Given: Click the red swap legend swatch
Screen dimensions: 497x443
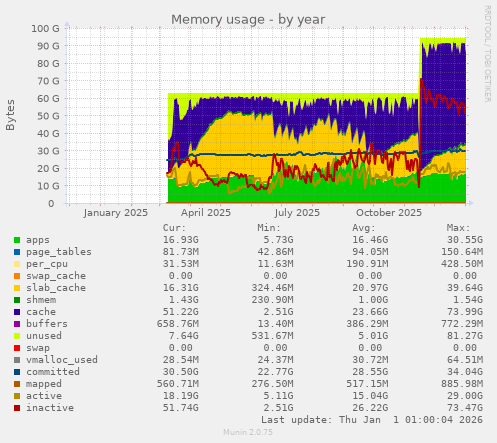Looking at the screenshot, I should point(17,348).
